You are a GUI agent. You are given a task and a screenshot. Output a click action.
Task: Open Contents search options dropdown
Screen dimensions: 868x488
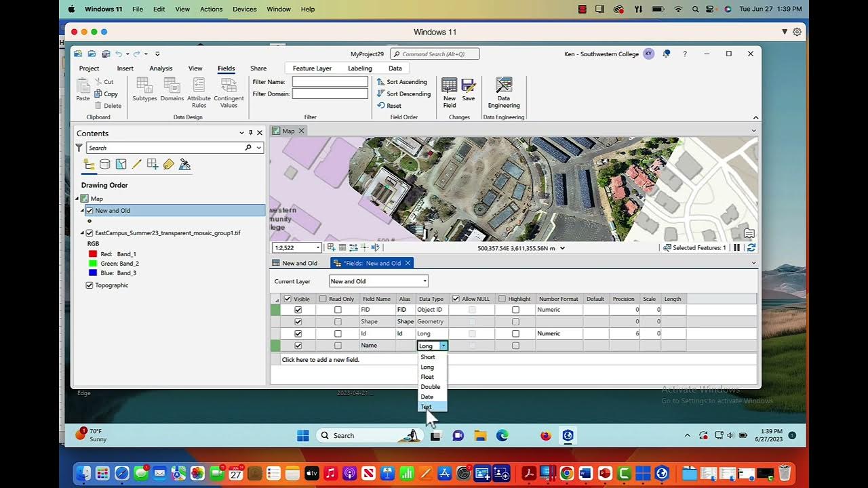tap(258, 148)
